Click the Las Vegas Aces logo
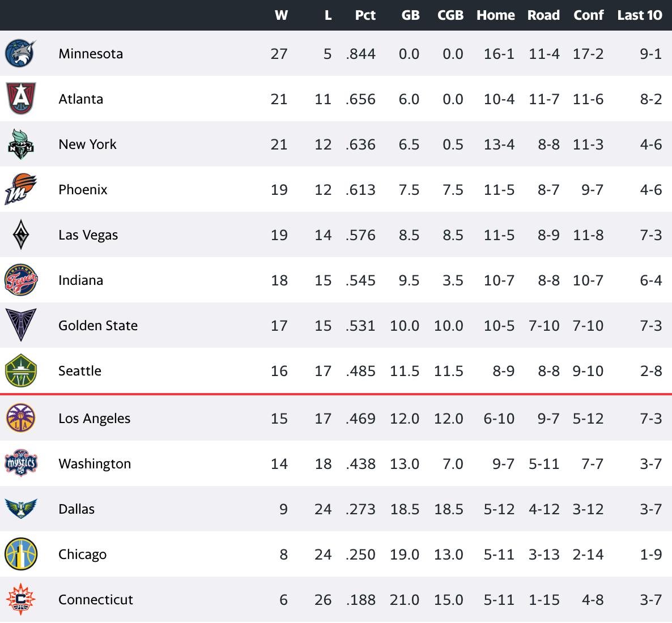Image resolution: width=672 pixels, height=623 pixels. coord(20,235)
